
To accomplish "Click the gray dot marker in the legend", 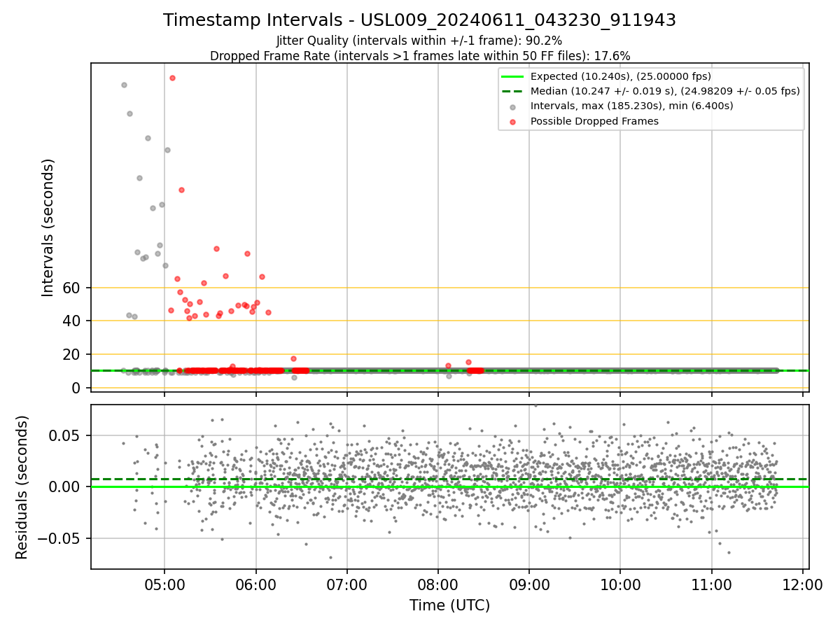I will (x=513, y=107).
